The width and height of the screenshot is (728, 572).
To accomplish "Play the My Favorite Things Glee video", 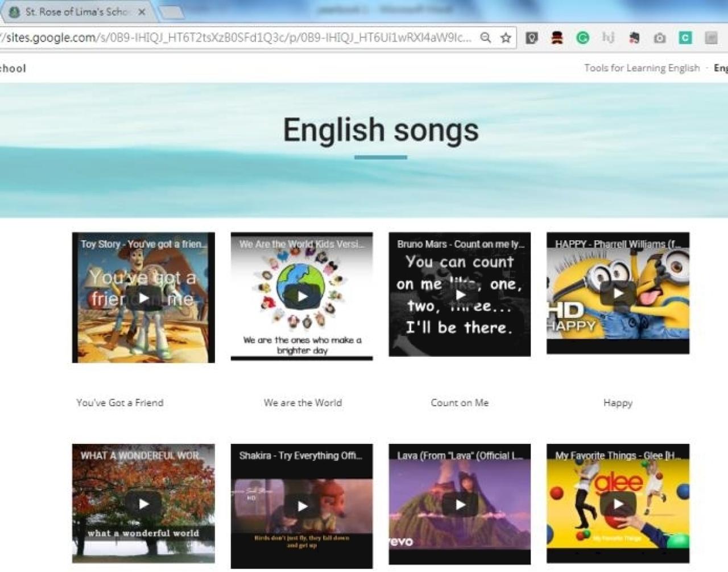I will (x=618, y=504).
